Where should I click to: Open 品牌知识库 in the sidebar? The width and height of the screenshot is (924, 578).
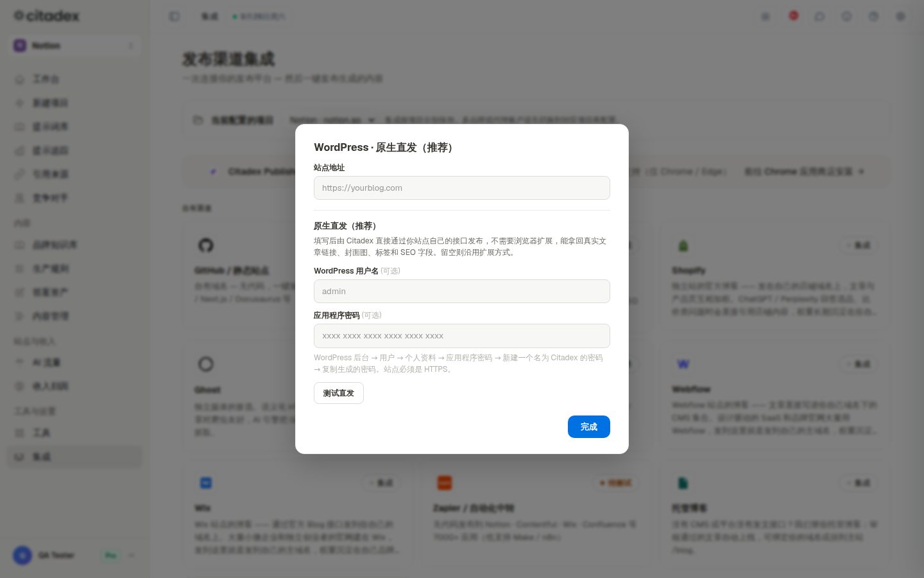[x=74, y=245]
